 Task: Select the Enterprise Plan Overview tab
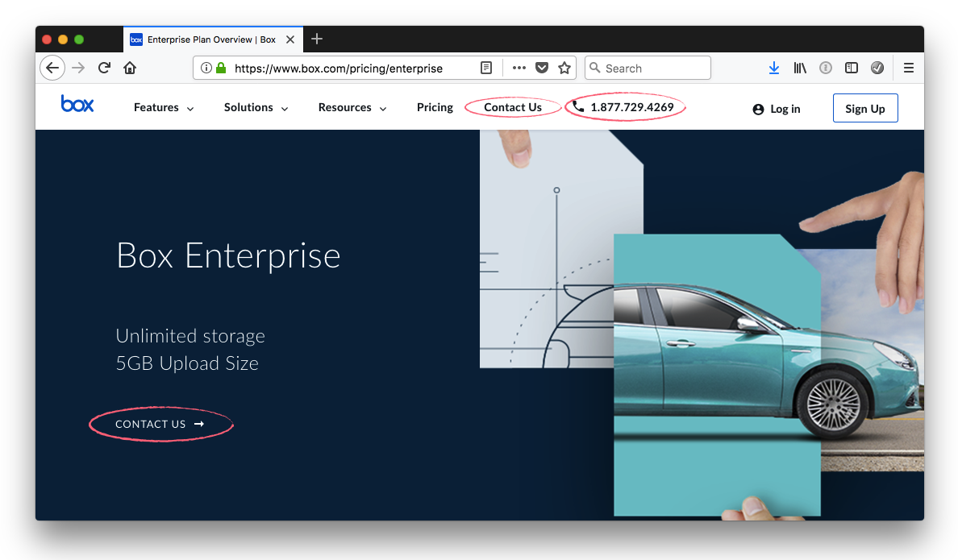click(x=213, y=39)
